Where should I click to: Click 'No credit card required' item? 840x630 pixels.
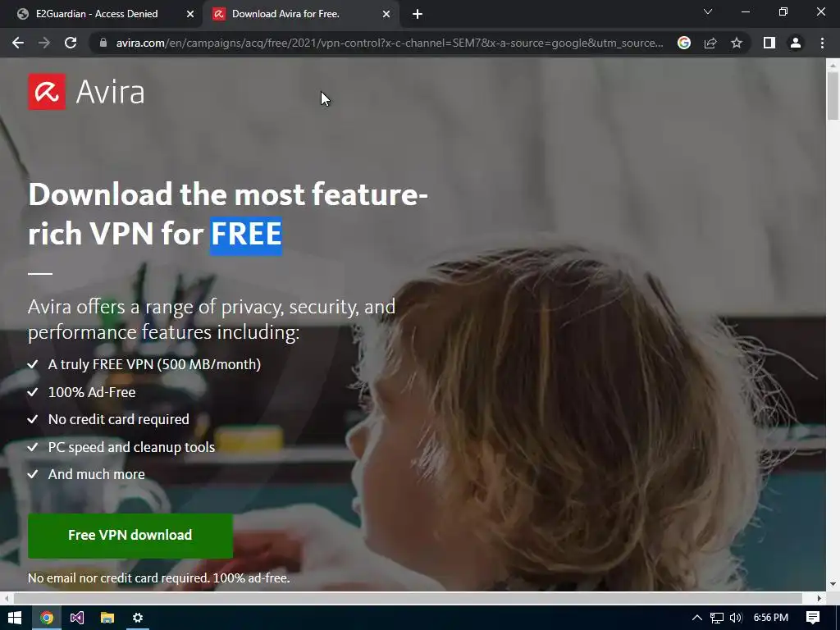(x=118, y=419)
